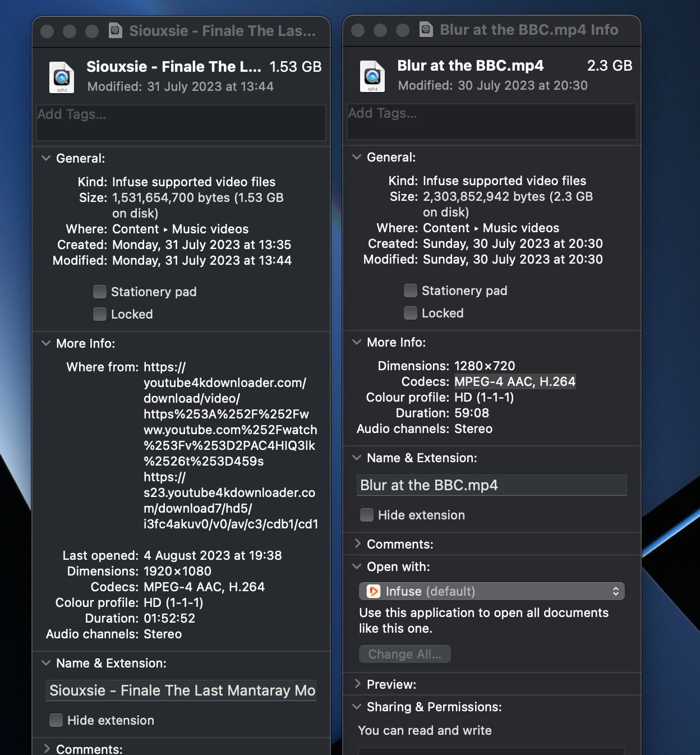Click Duration value 59:08

tap(472, 413)
